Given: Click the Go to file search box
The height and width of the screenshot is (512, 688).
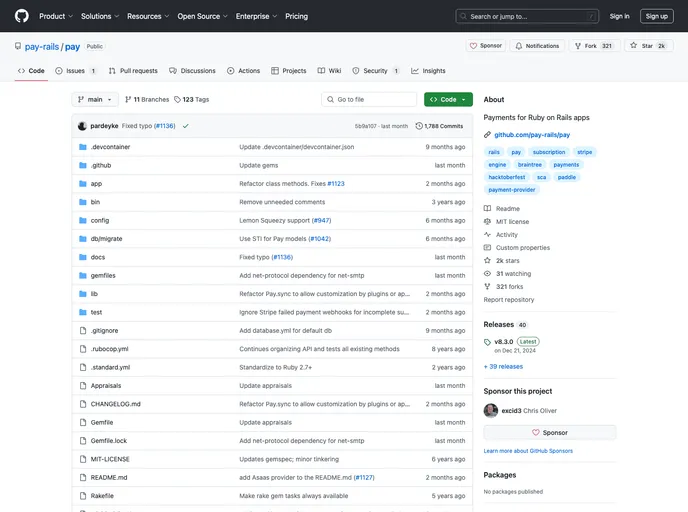Looking at the screenshot, I should click(369, 100).
